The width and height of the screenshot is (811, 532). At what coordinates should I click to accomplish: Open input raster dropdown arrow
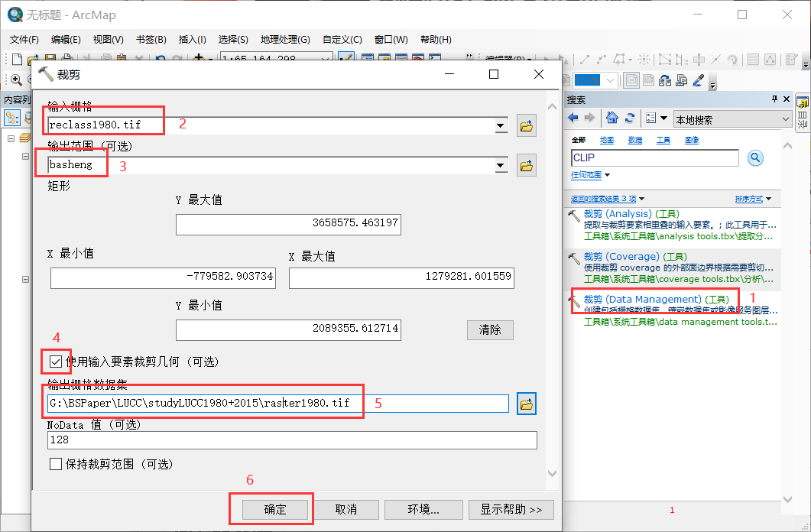click(x=501, y=125)
